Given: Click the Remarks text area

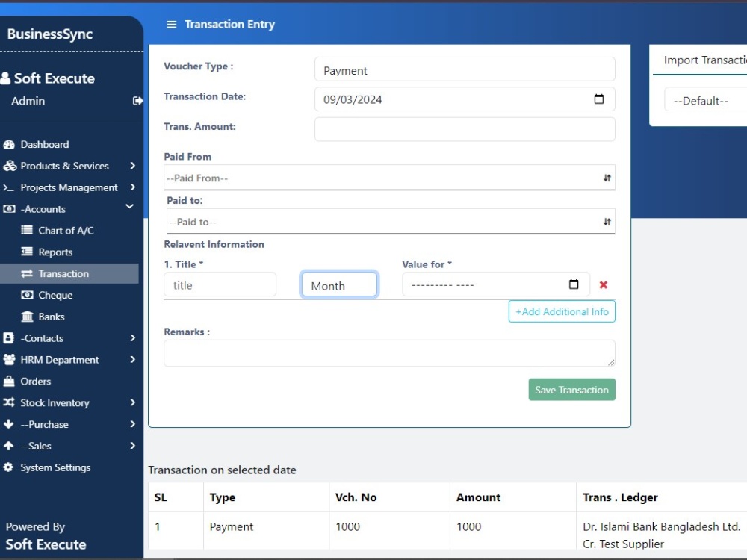Looking at the screenshot, I should pos(389,353).
